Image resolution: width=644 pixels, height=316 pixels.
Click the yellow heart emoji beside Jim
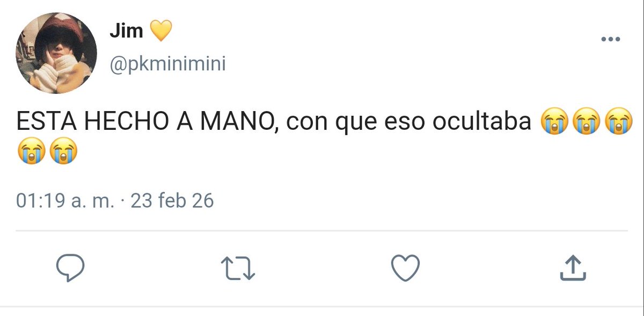(160, 31)
